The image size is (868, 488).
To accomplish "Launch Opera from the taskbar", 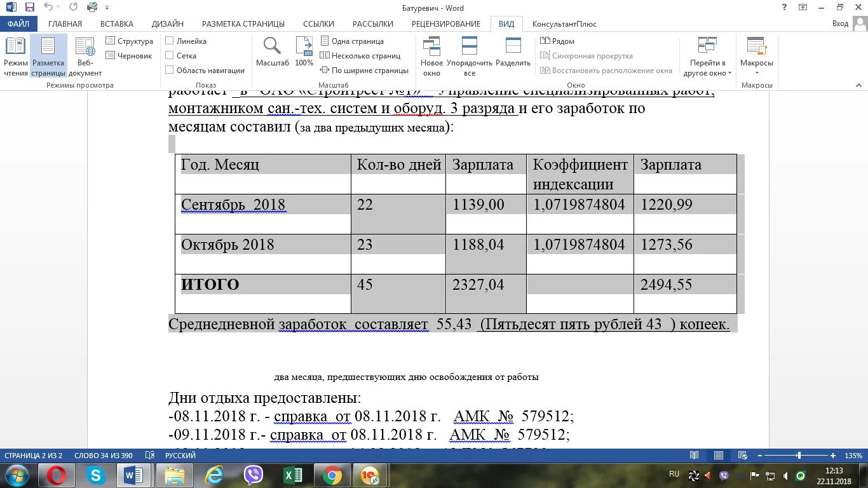I will 56,475.
